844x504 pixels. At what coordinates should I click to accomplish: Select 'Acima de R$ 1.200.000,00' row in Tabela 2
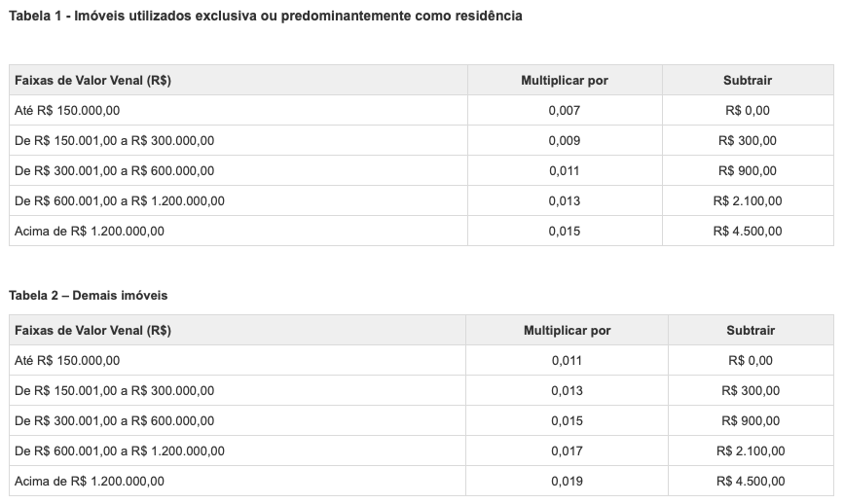[x=90, y=481]
